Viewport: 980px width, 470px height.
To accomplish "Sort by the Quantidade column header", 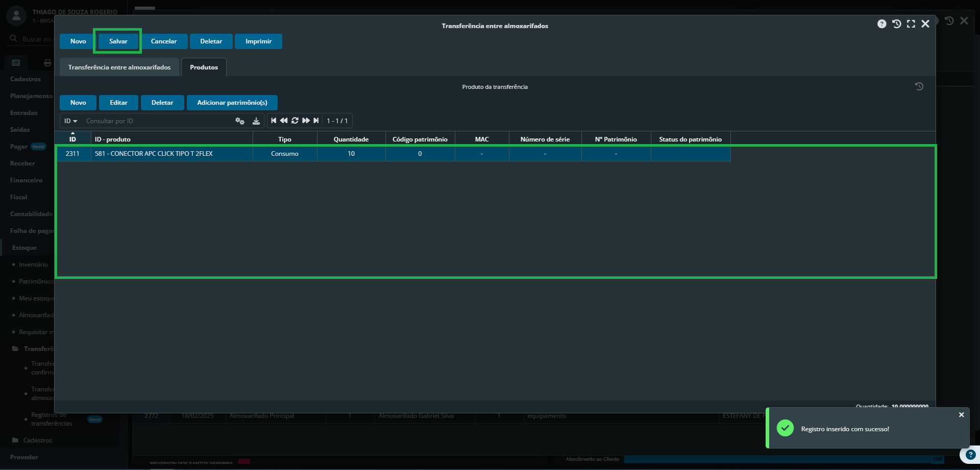I will (351, 139).
